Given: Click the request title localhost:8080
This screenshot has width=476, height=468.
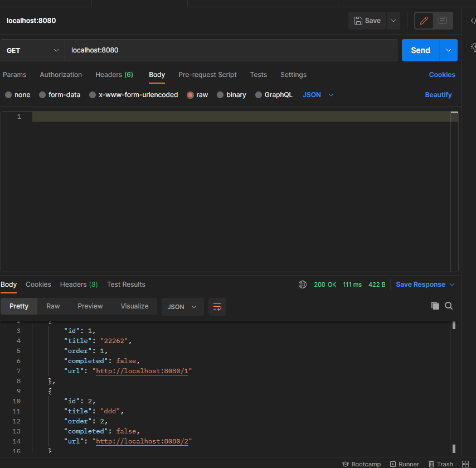Looking at the screenshot, I should pyautogui.click(x=31, y=21).
